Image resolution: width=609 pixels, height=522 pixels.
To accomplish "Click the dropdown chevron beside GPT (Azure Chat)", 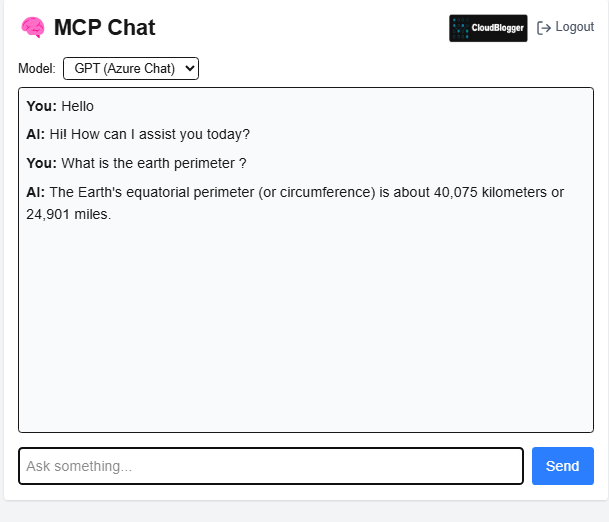I will [190, 69].
